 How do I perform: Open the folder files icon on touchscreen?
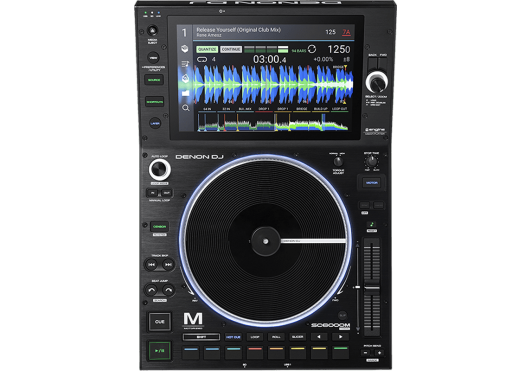point(185,93)
